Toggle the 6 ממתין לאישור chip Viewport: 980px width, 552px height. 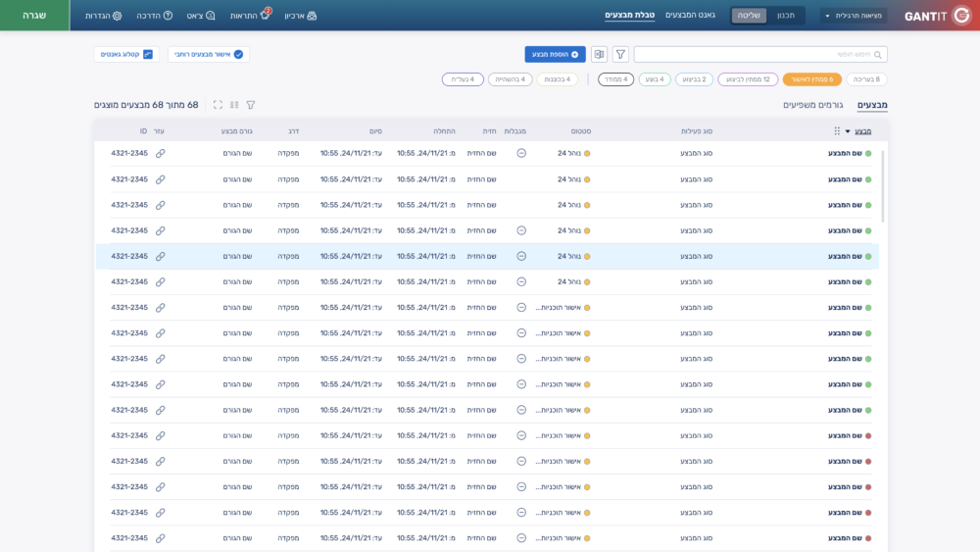(x=811, y=79)
